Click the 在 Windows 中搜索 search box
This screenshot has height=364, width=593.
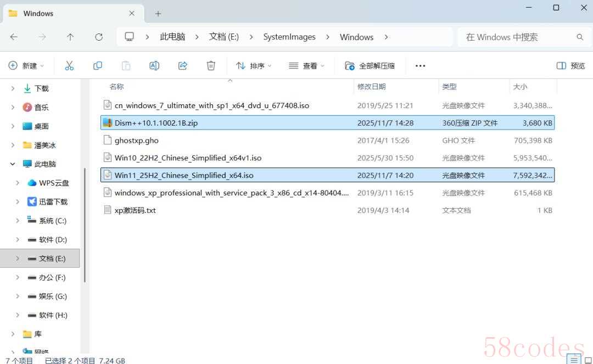[516, 37]
